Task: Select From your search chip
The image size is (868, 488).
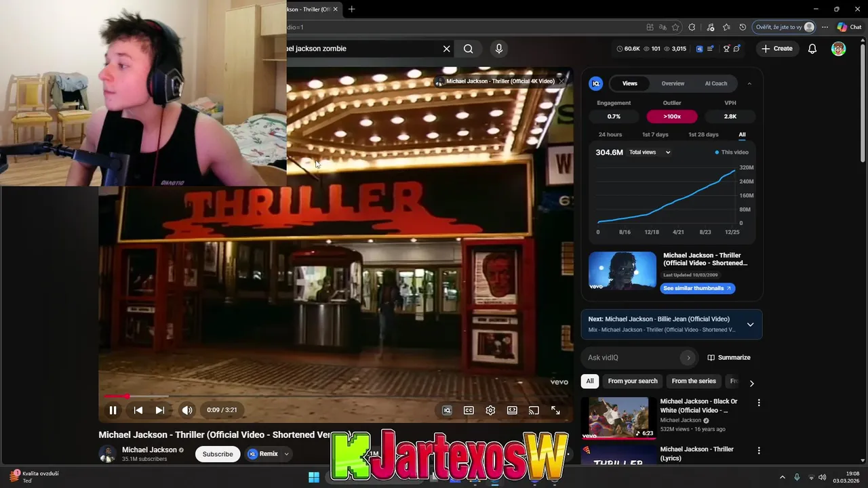Action: click(x=633, y=381)
